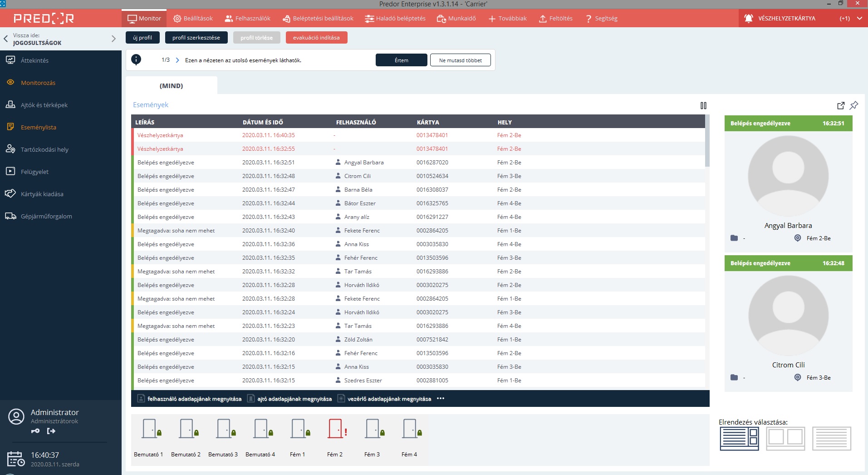Switch to the (MIND) profile tab

click(x=172, y=86)
